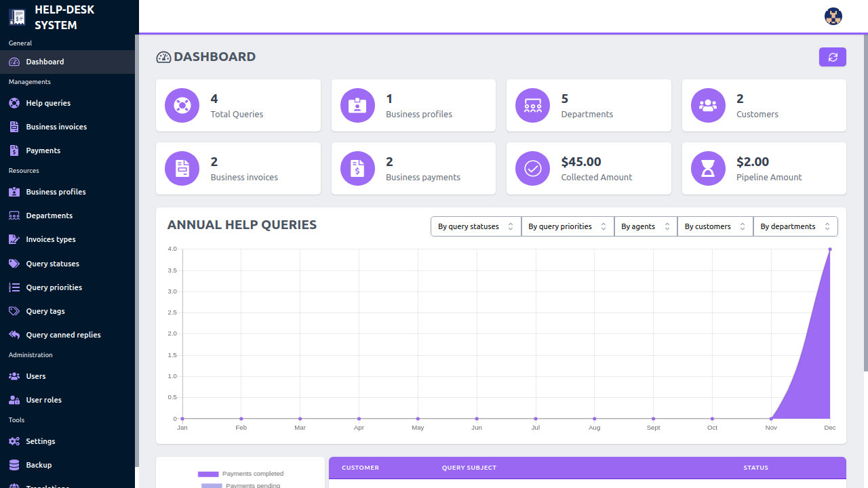Open the user avatar menu

[833, 16]
